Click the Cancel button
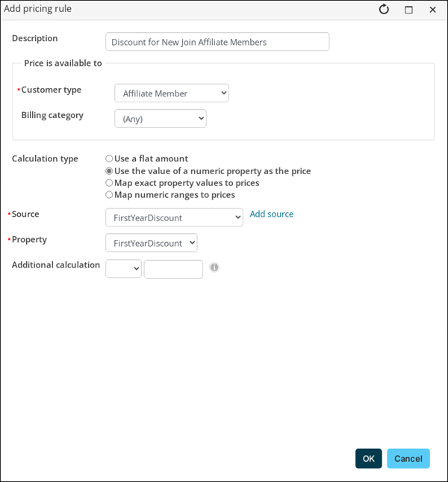 [408, 459]
